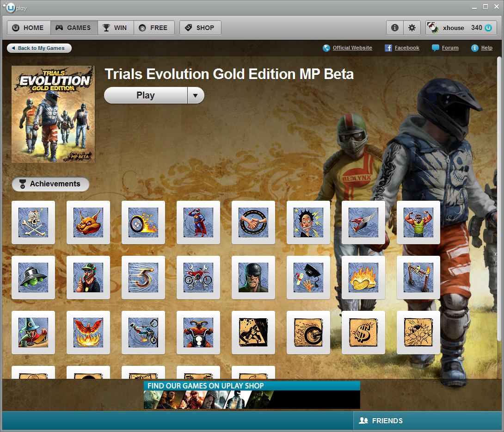This screenshot has height=432, width=504.
Task: Click the tan silhouette fighter achievement
Action: [x=253, y=333]
